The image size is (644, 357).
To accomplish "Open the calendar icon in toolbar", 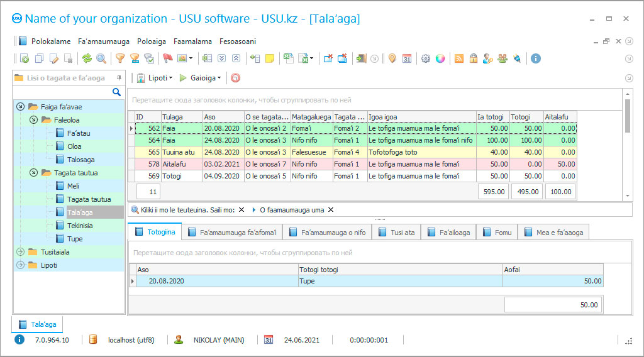I will tap(407, 58).
